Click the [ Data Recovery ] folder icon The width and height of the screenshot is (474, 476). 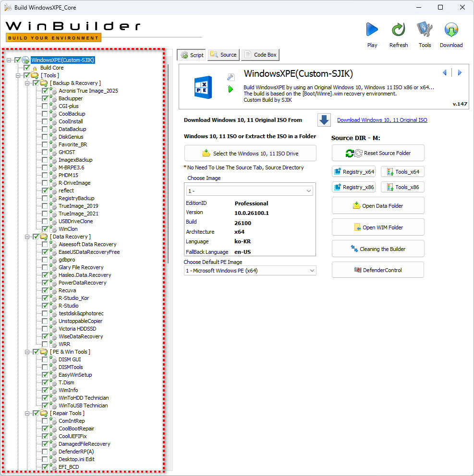pos(44,237)
